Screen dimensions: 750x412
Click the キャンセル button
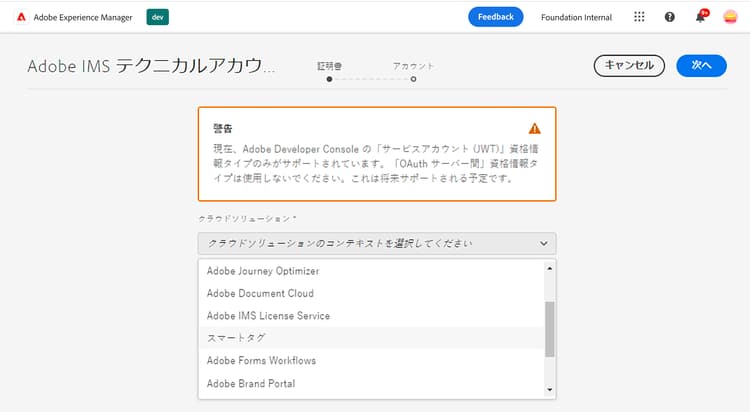tap(629, 66)
